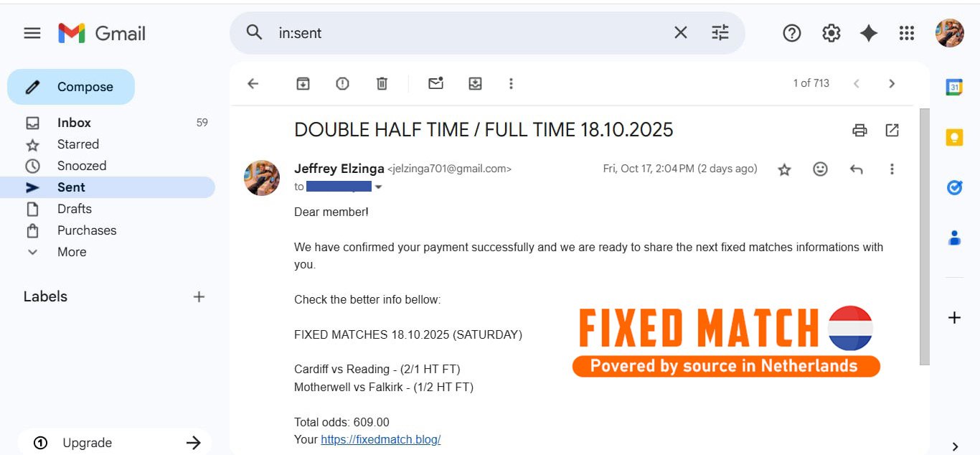Print the email with the printer icon
The image size is (980, 455).
859,130
